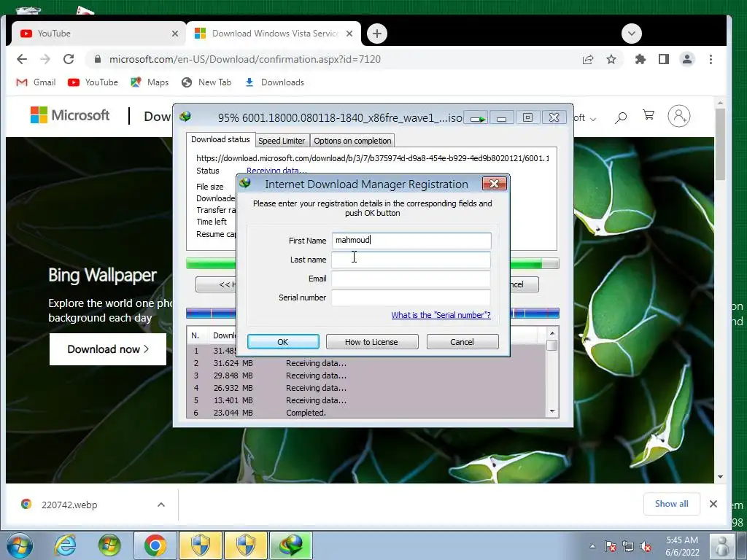
Task: Click the Microsoft account sign-in icon
Action: [x=679, y=116]
